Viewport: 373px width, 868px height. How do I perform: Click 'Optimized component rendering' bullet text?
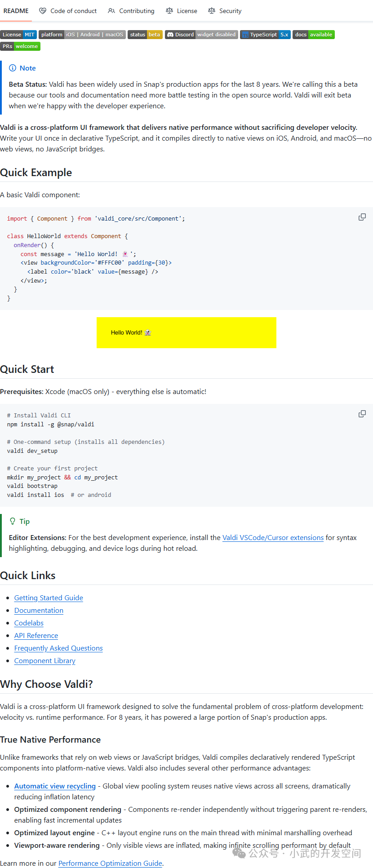(68, 809)
